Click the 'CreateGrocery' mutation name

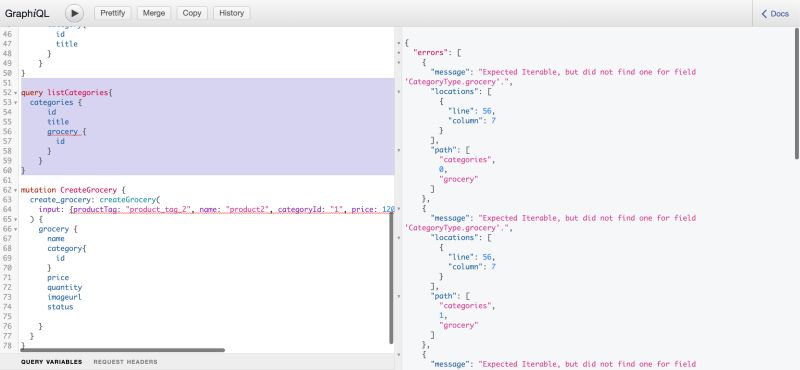coord(88,190)
